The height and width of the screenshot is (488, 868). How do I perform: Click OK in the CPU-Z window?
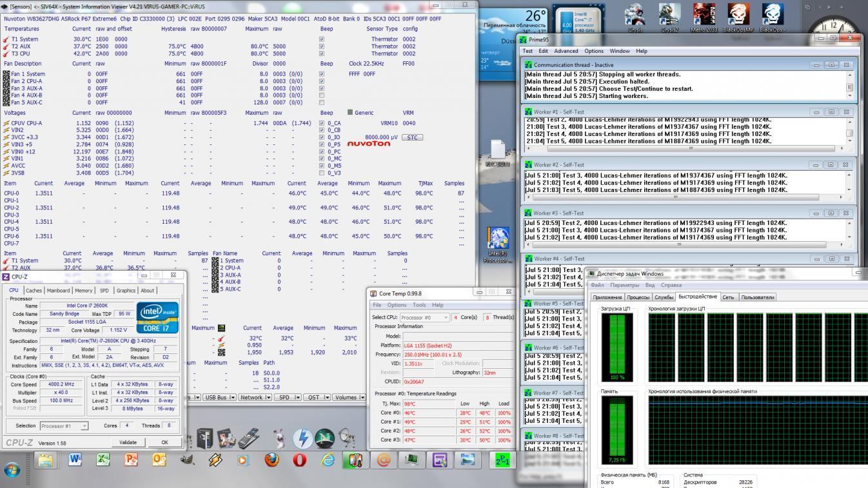[164, 442]
